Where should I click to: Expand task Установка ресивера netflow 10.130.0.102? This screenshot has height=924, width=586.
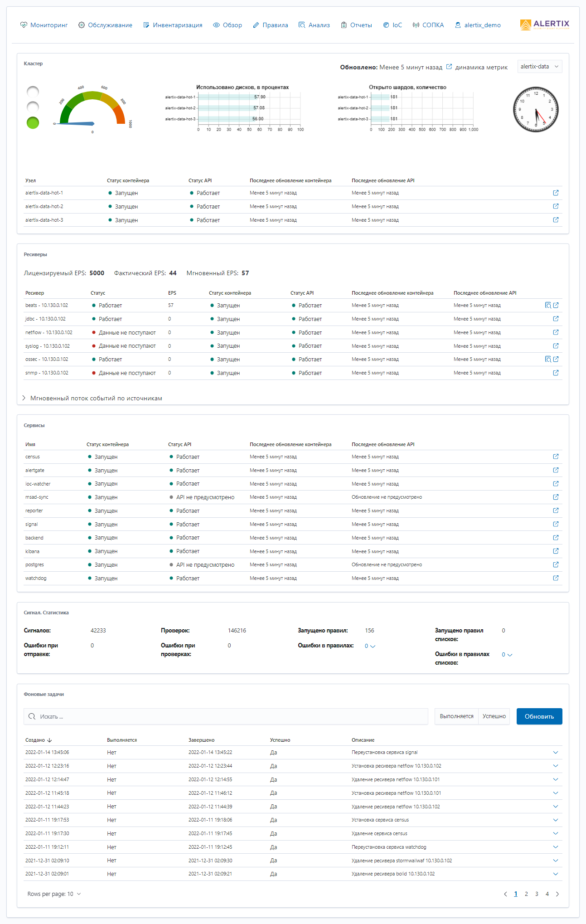point(556,766)
